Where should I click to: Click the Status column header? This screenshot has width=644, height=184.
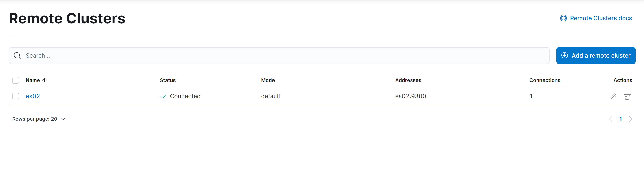click(x=168, y=80)
